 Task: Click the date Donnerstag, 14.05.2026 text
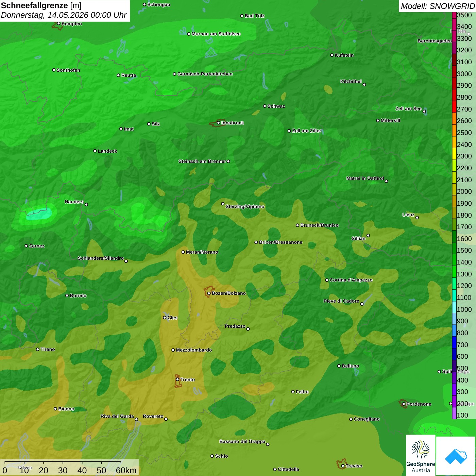tap(45, 15)
